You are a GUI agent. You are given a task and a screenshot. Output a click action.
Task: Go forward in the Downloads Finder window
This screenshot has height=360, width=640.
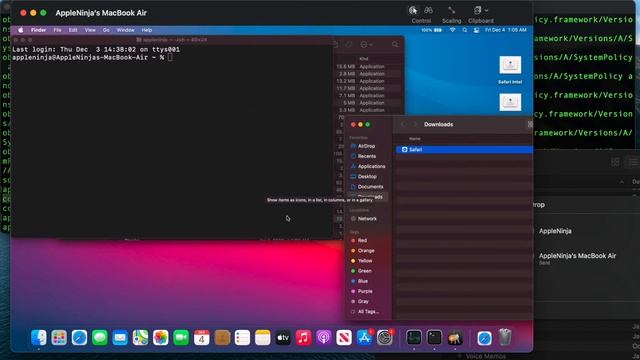[415, 124]
